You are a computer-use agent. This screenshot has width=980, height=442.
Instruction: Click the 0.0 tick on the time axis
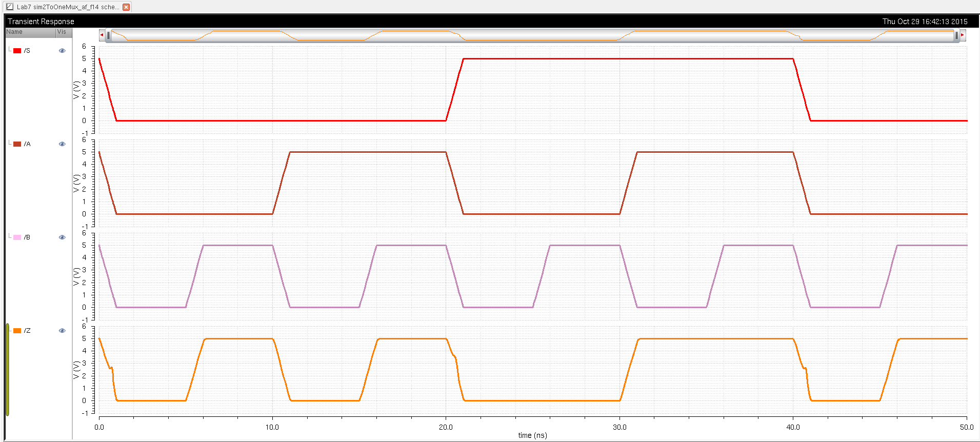[99, 427]
